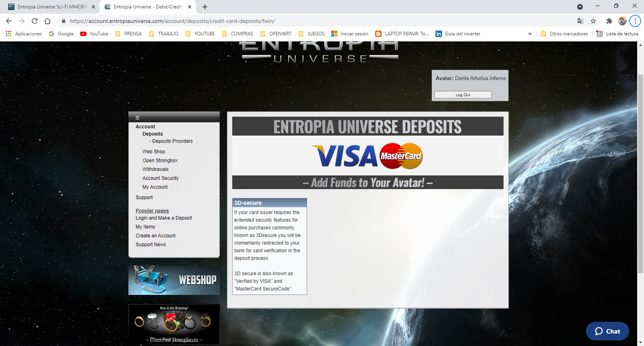644x346 pixels.
Task: Open Create an Account link
Action: coord(155,236)
